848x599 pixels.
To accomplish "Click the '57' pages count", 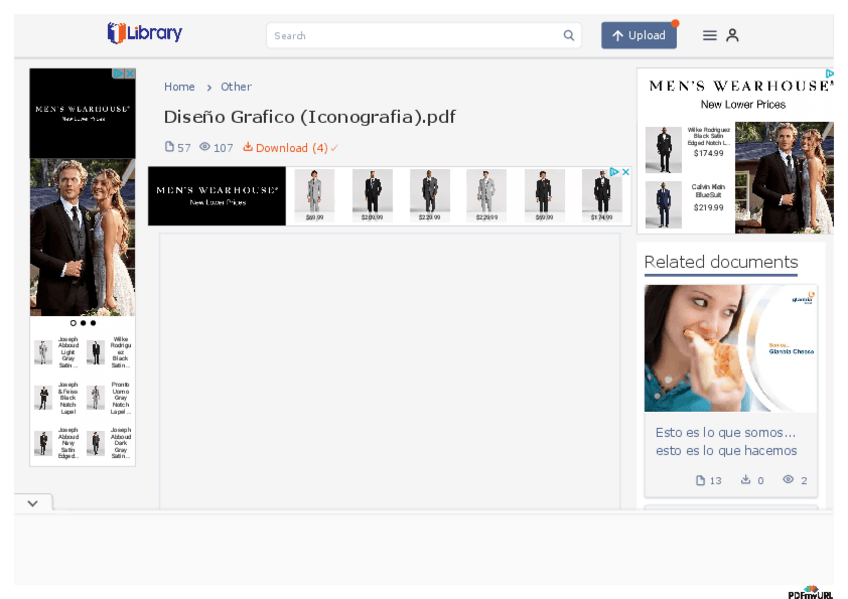I will pyautogui.click(x=184, y=148).
